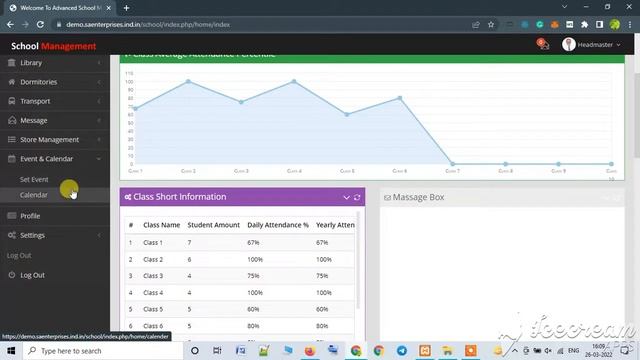This screenshot has height=360, width=640.
Task: Collapse the Class Short Information panel
Action: click(346, 197)
